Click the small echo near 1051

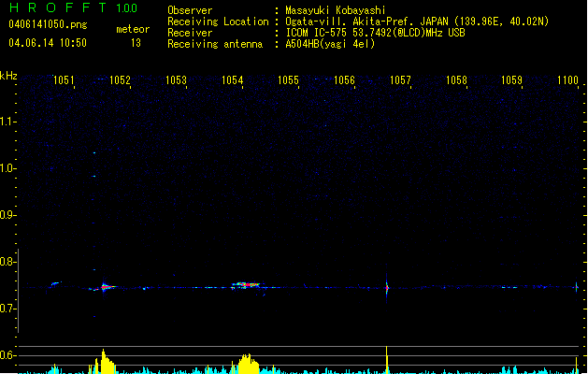pos(56,283)
